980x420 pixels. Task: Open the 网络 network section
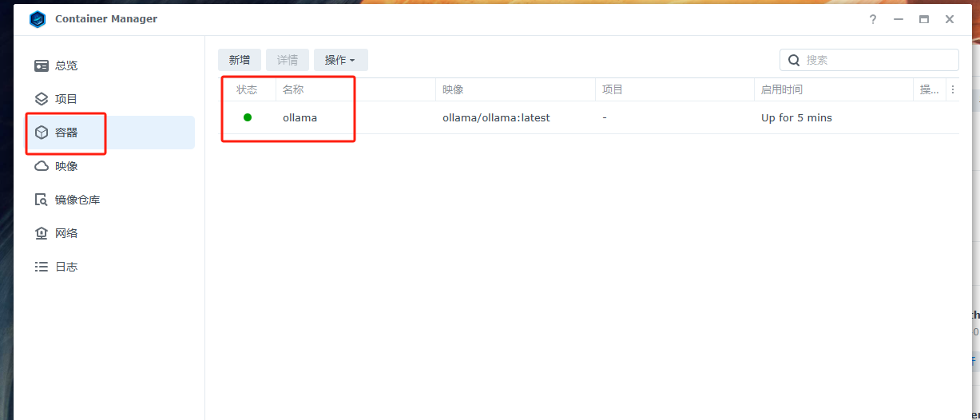tap(109, 233)
